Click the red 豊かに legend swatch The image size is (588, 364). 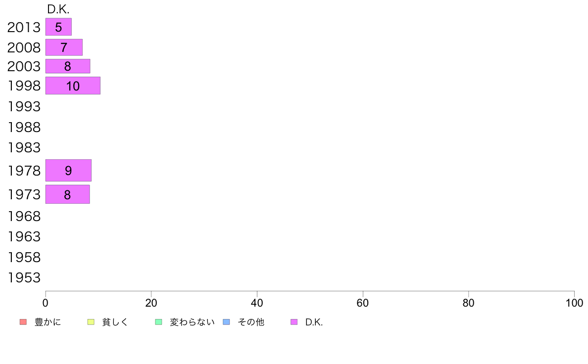pyautogui.click(x=23, y=322)
